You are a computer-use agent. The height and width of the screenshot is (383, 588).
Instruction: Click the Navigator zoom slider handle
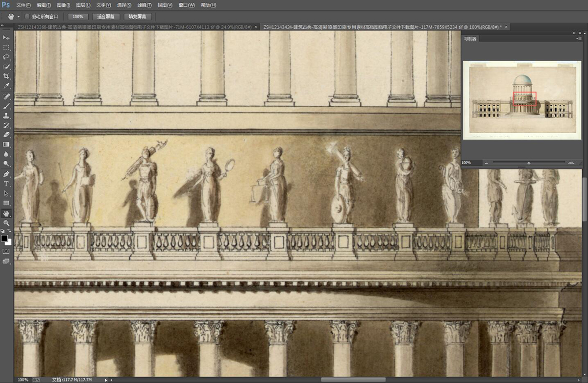[x=529, y=163]
